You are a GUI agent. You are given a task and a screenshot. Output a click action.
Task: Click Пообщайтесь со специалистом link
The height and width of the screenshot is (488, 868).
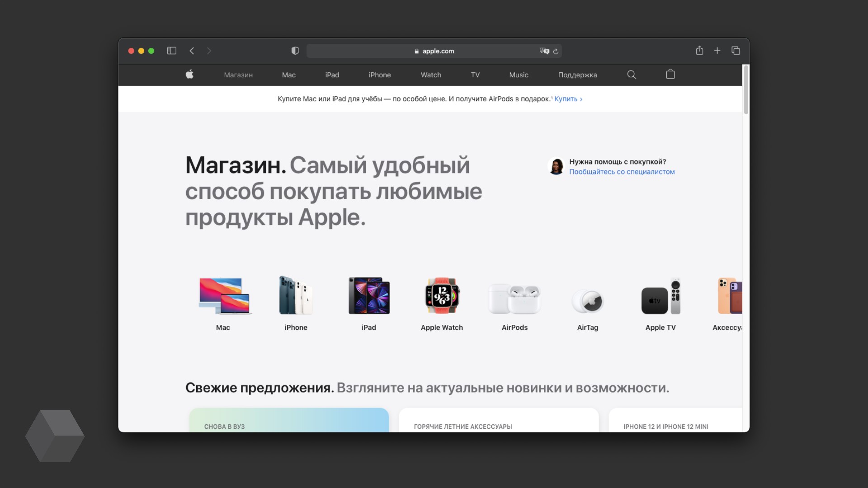622,172
